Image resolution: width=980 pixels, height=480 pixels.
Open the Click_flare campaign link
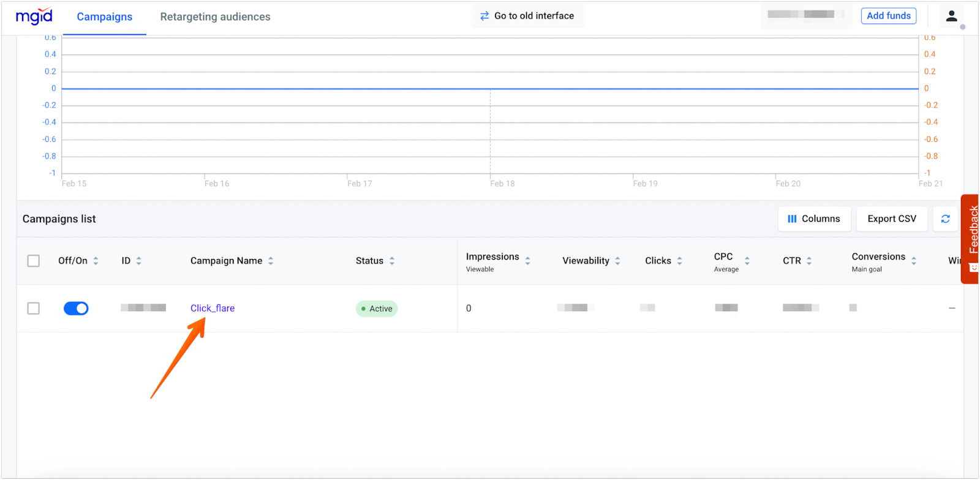(213, 309)
